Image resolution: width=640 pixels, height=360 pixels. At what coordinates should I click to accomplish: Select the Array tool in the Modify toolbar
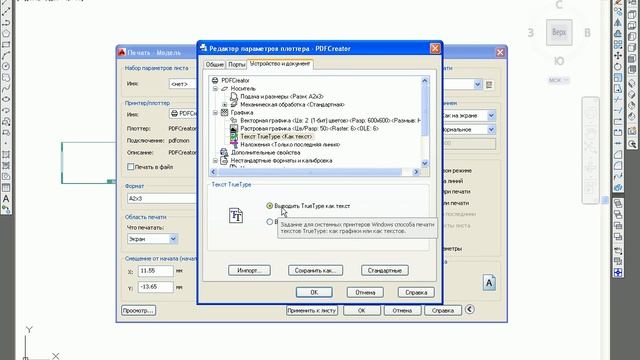[618, 45]
